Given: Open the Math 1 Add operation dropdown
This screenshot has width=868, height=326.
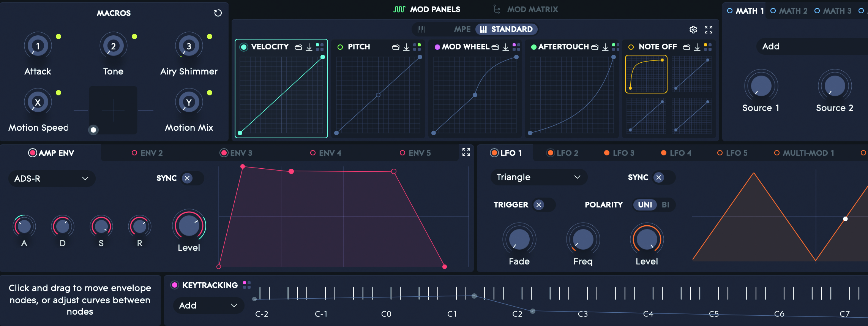Looking at the screenshot, I should pos(812,46).
